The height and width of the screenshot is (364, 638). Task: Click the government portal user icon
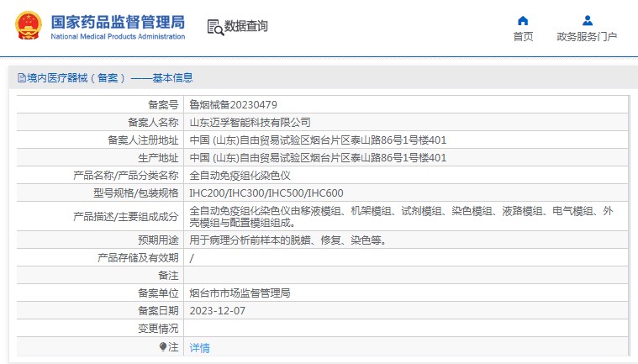587,20
